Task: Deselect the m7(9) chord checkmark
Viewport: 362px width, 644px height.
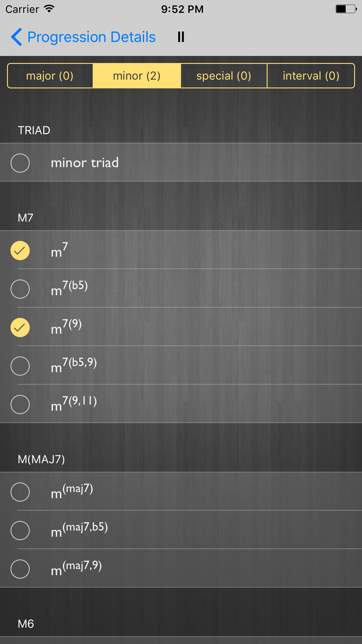Action: (20, 328)
